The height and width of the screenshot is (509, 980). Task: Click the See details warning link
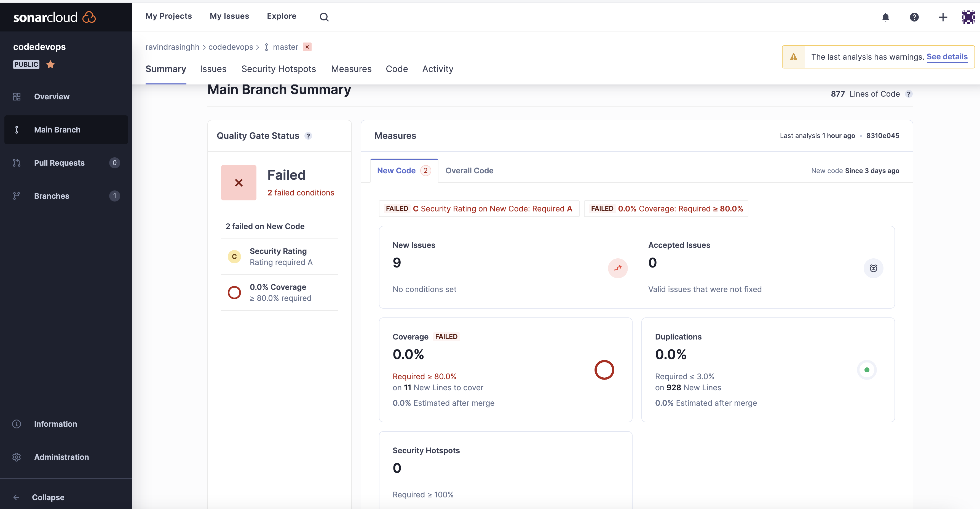pyautogui.click(x=947, y=57)
